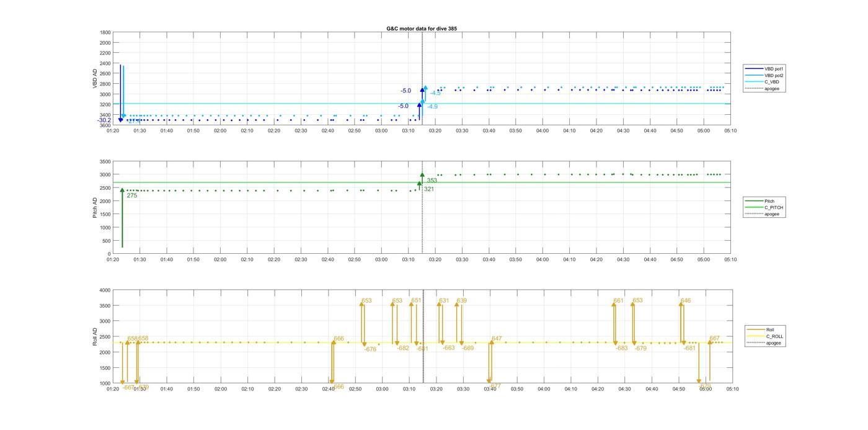
Task: Click the '661' roll annotation
Action: (x=619, y=300)
